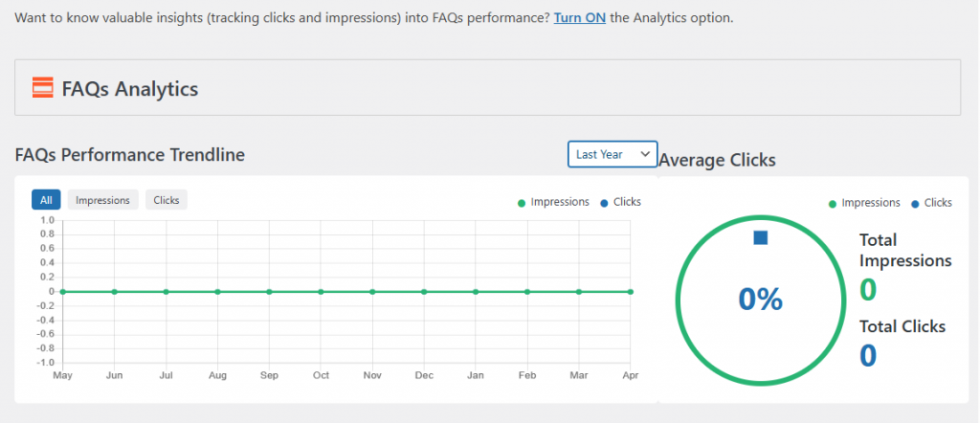The height and width of the screenshot is (423, 980).
Task: Select the Dec data point on trendline
Action: pos(424,291)
